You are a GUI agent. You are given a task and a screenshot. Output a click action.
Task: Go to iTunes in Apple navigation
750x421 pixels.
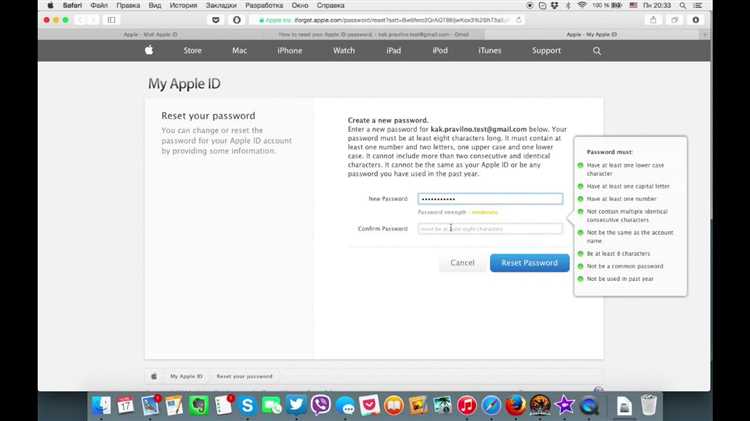click(490, 50)
